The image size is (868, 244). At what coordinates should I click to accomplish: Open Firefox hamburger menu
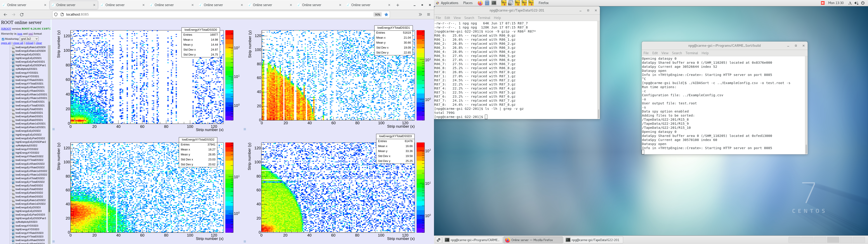(429, 14)
